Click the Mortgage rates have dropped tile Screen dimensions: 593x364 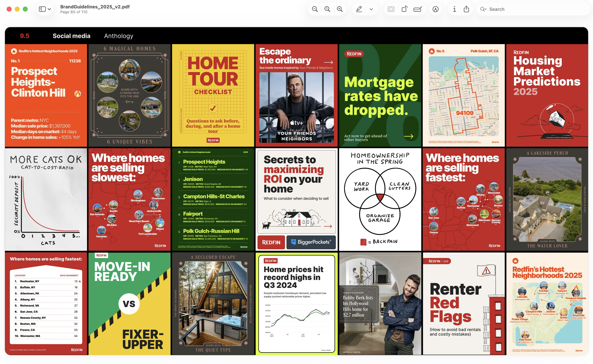380,95
